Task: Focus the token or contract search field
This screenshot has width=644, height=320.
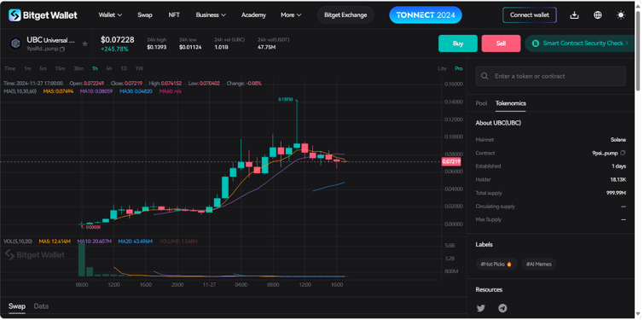Action: (550, 77)
